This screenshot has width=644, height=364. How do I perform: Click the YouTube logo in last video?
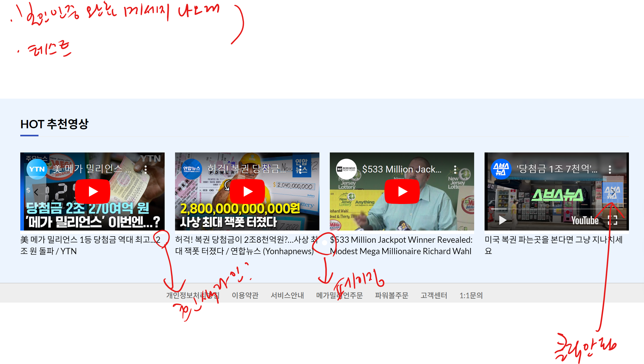tap(585, 221)
